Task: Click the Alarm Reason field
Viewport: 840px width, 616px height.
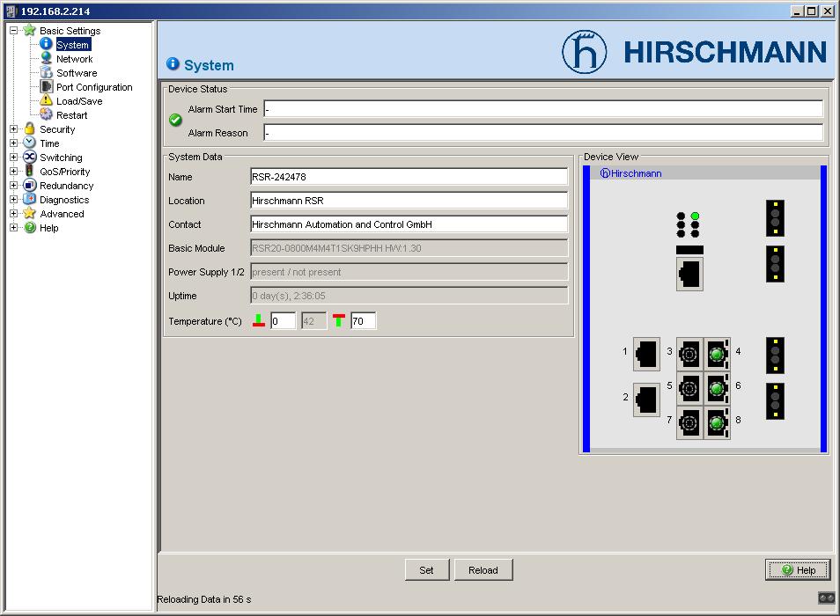Action: [x=543, y=133]
